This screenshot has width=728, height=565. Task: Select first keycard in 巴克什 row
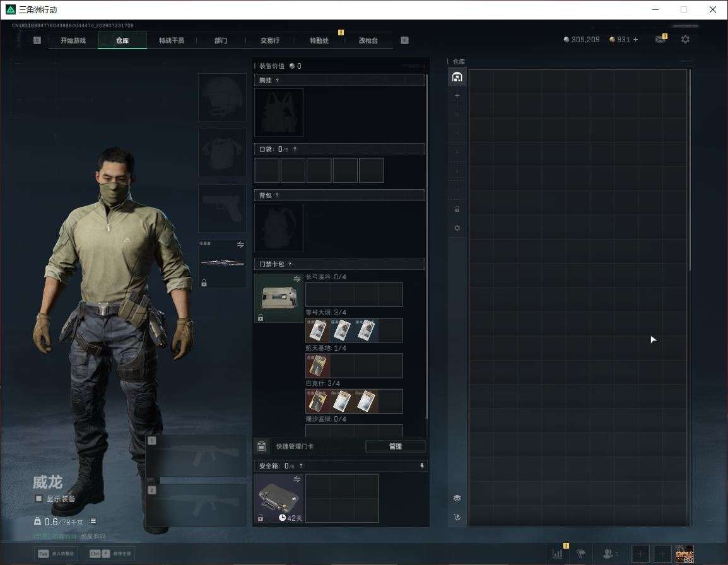click(x=317, y=401)
